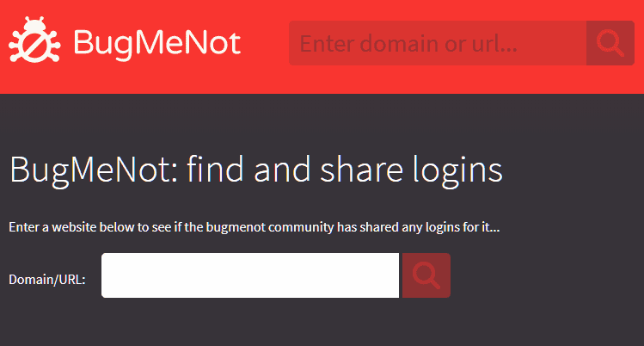Click the 'Not' part of the BugMeNot header logo
This screenshot has height=346, width=644.
pyautogui.click(x=215, y=42)
